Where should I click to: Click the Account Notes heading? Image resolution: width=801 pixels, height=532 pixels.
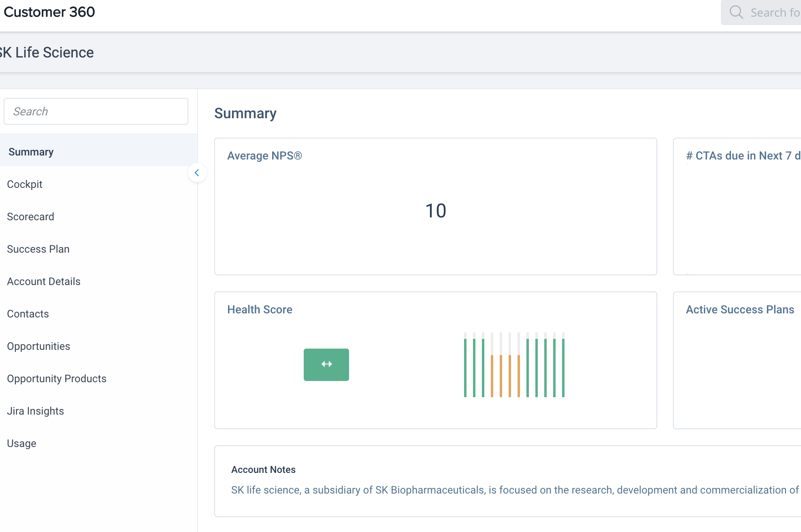263,470
